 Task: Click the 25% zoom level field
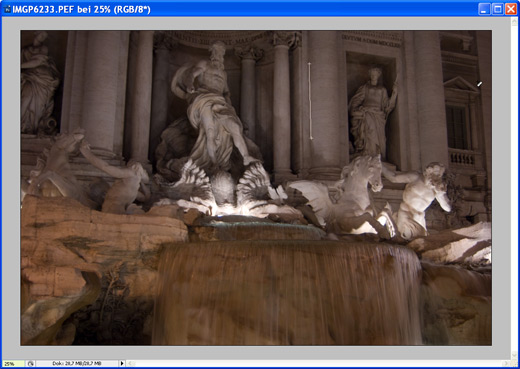click(x=13, y=363)
